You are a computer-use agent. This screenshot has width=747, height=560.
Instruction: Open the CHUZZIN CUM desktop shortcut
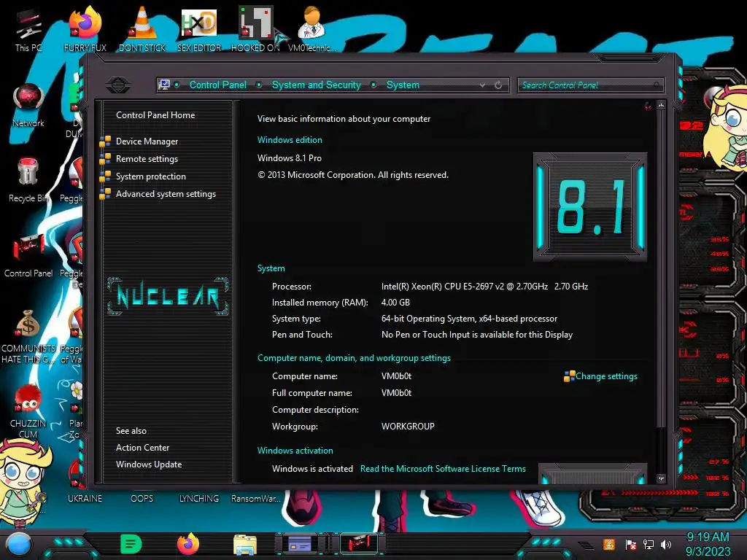(28, 411)
